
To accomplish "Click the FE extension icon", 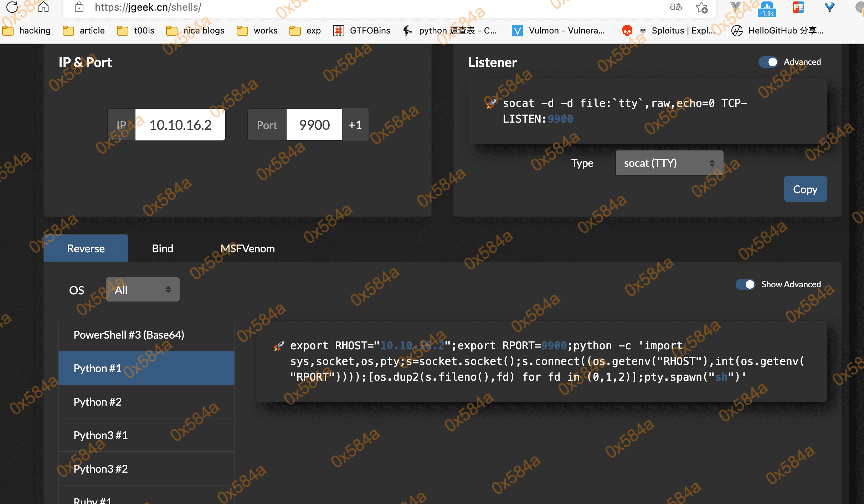I will pyautogui.click(x=798, y=7).
